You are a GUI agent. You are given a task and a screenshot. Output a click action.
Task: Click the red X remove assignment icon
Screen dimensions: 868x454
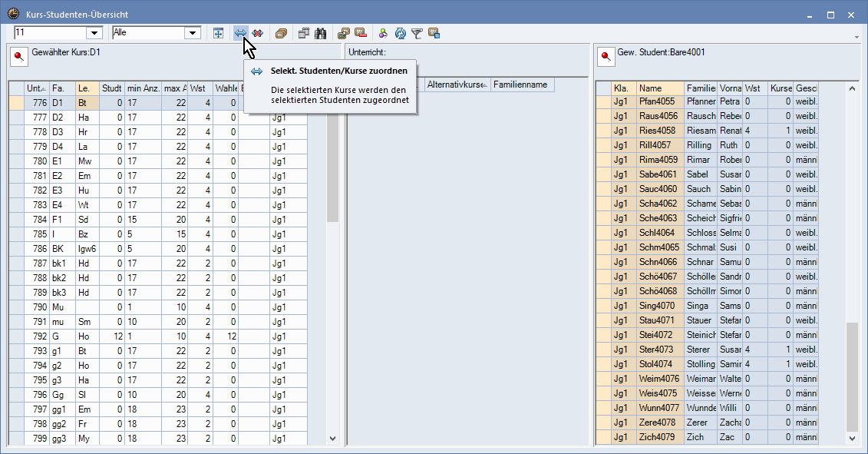coord(257,33)
